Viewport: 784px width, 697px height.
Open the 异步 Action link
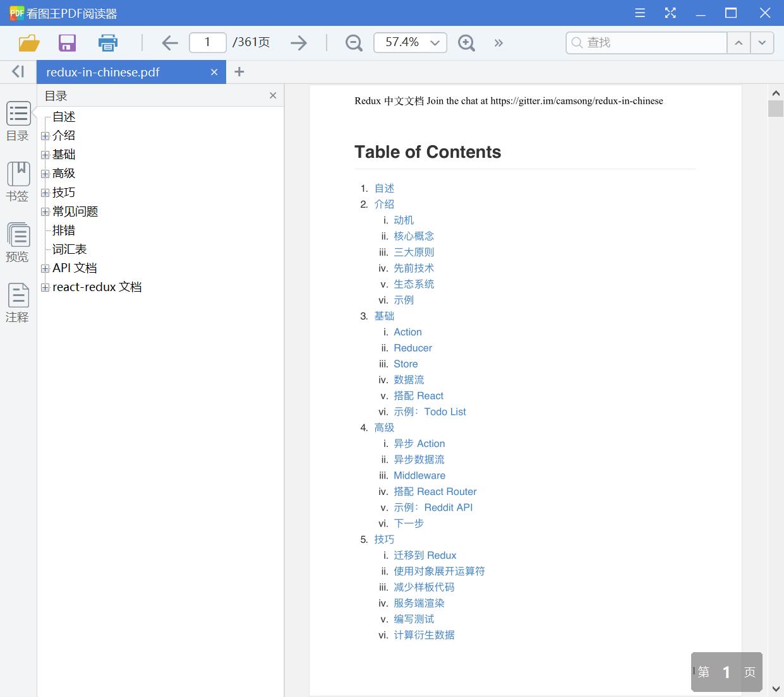point(419,444)
